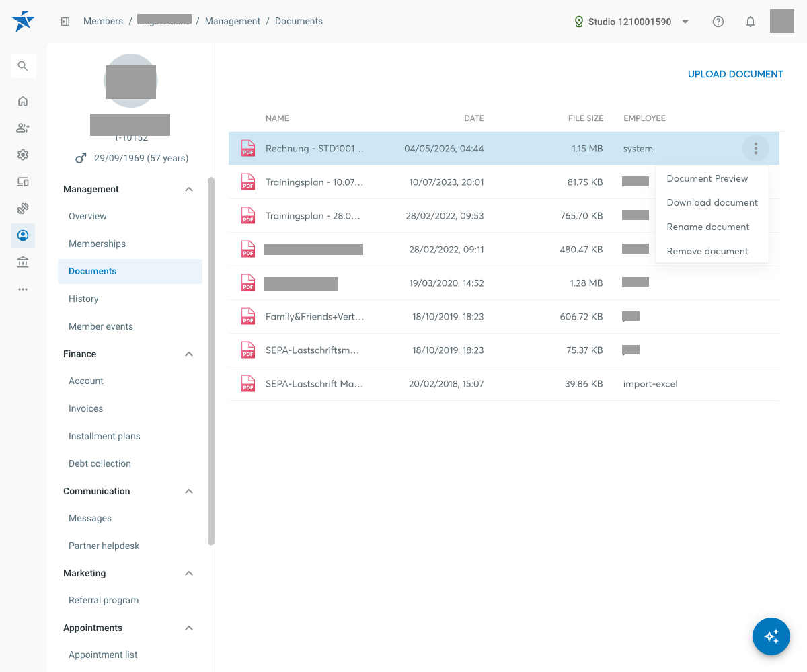Image resolution: width=807 pixels, height=672 pixels.
Task: Open the three-dot menu on Rechnung row
Action: 756,148
